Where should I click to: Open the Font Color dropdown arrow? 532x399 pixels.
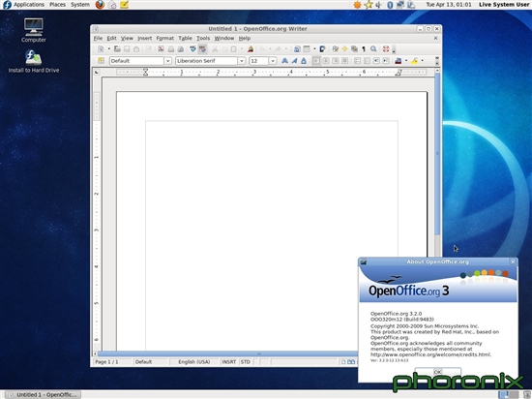tap(406, 61)
